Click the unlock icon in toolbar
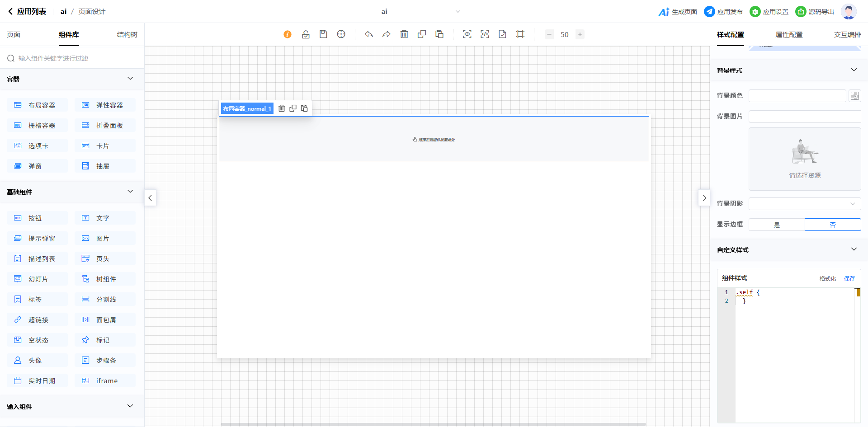Viewport: 868px width, 427px height. (x=306, y=34)
